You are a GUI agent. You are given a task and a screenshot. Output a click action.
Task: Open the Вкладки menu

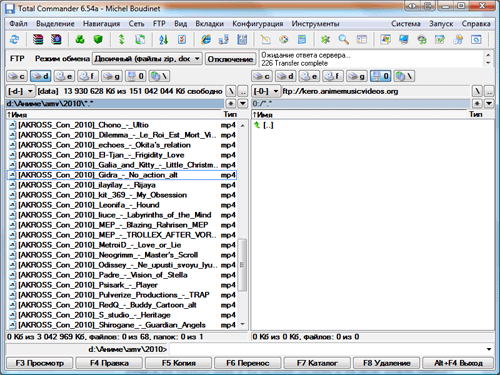(x=209, y=24)
